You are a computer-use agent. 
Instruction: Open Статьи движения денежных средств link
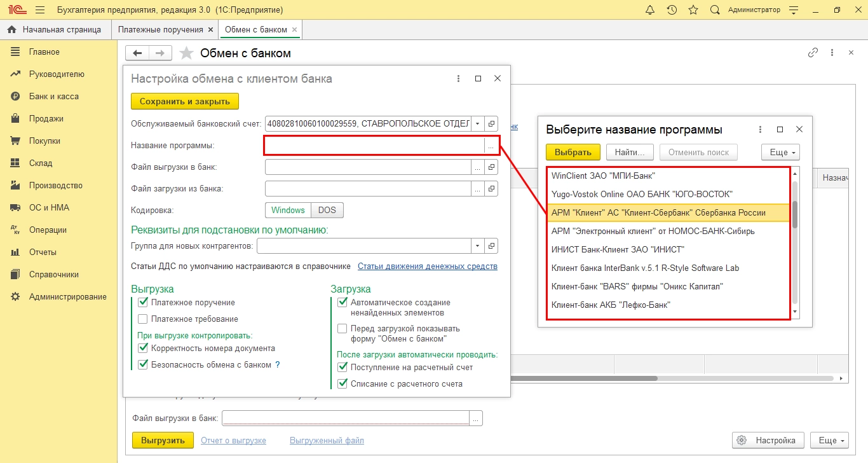428,266
